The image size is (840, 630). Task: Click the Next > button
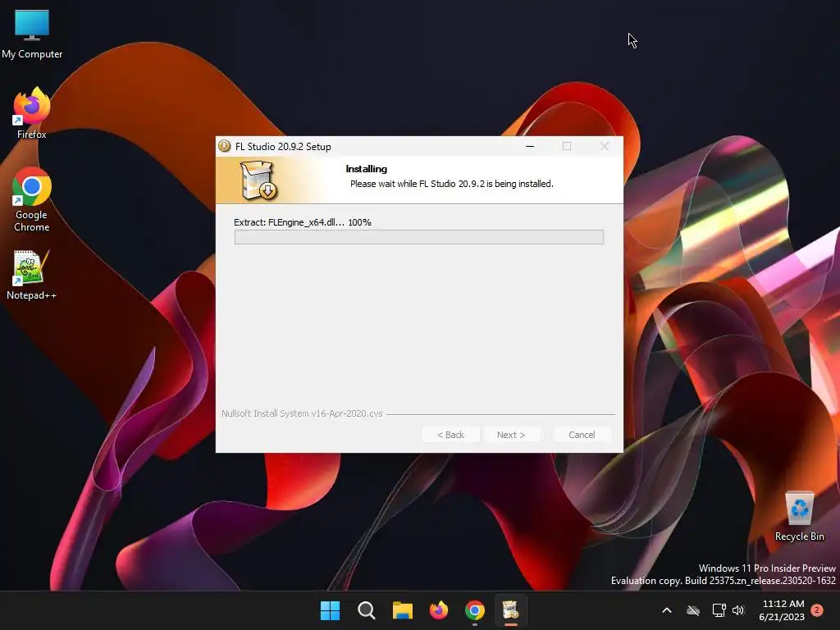click(x=511, y=435)
